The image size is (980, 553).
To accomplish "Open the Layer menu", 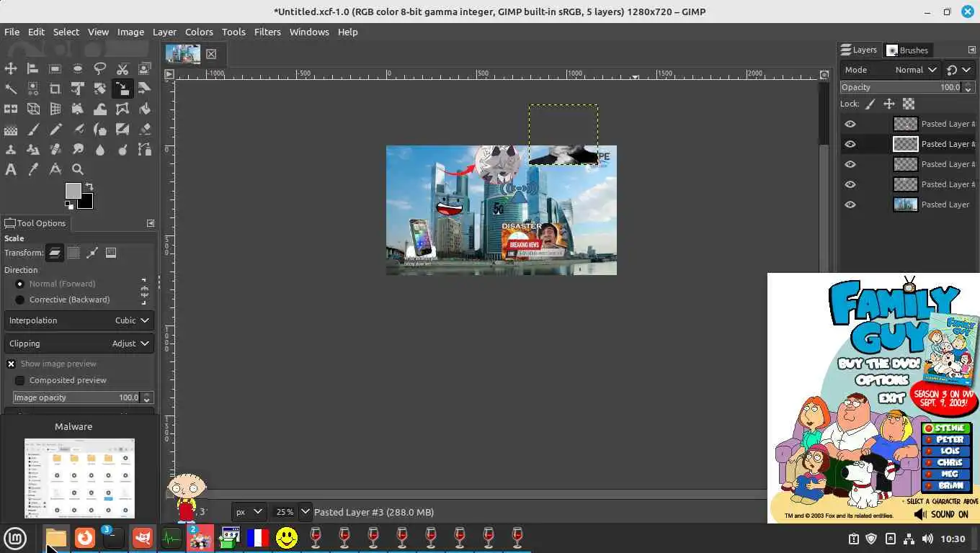I will [164, 32].
